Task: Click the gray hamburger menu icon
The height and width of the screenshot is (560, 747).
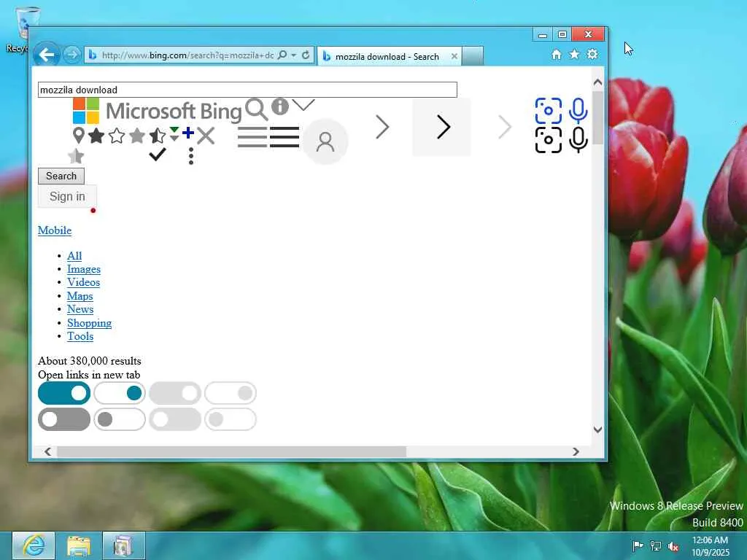Action: [252, 137]
